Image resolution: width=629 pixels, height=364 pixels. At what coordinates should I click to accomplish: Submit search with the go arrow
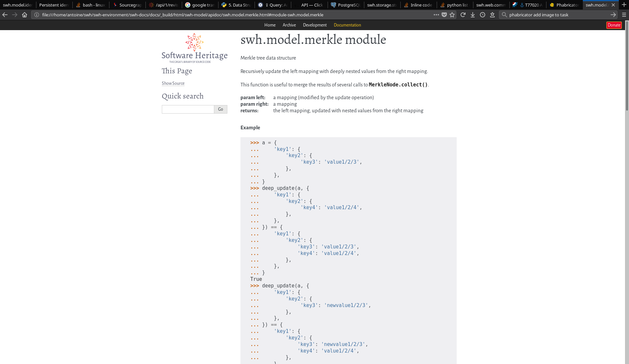[x=613, y=15]
